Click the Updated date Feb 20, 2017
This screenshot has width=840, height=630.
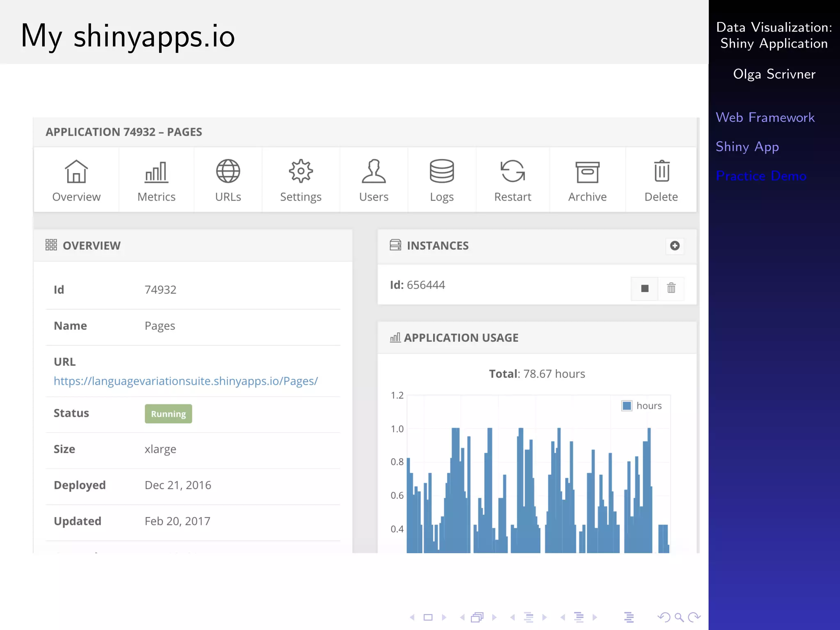(178, 521)
